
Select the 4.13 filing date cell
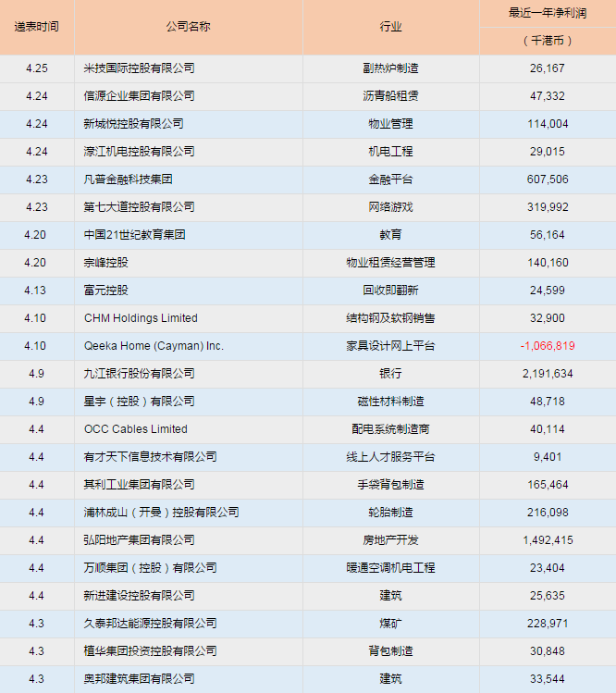(37, 291)
